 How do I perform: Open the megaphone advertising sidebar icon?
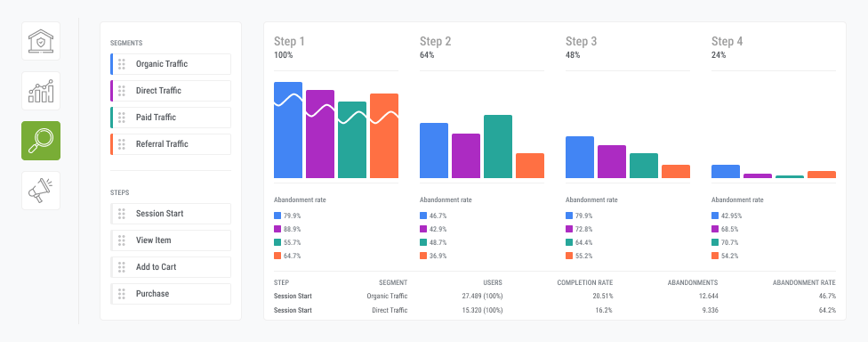(41, 191)
